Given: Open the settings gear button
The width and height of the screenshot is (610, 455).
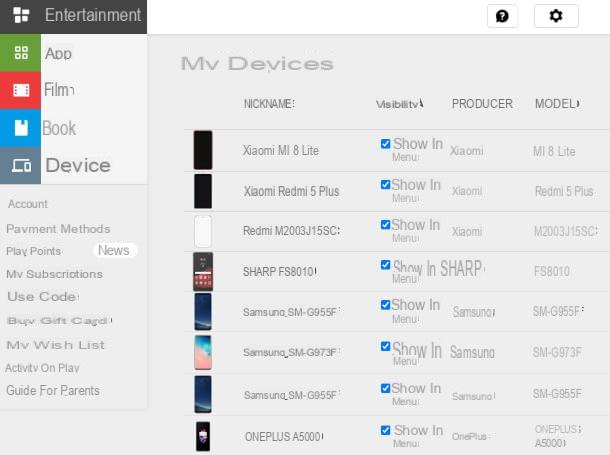Looking at the screenshot, I should point(556,16).
